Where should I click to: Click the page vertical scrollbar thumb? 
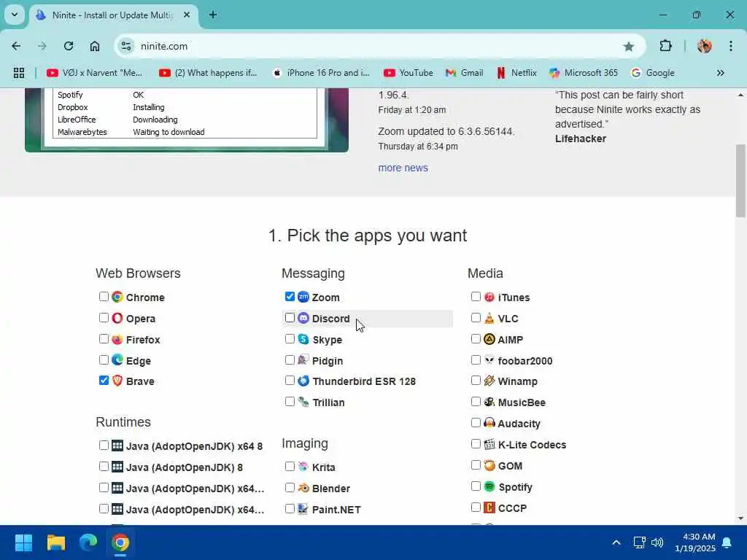click(x=740, y=181)
